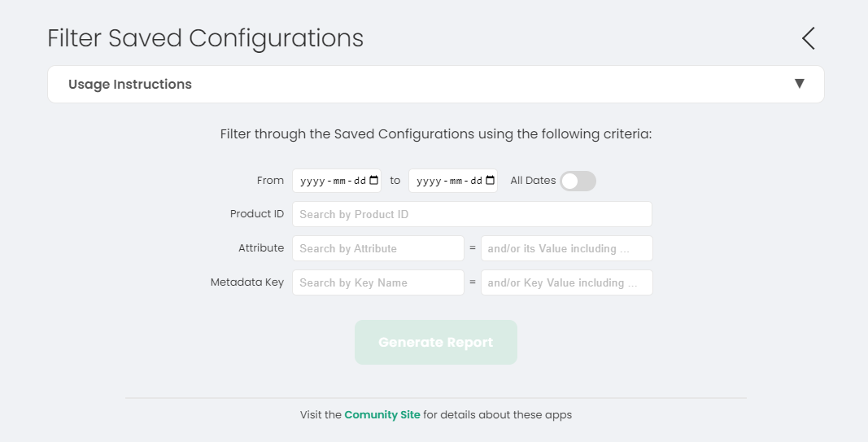Click the year portion of To date
The image size is (868, 442).
428,182
